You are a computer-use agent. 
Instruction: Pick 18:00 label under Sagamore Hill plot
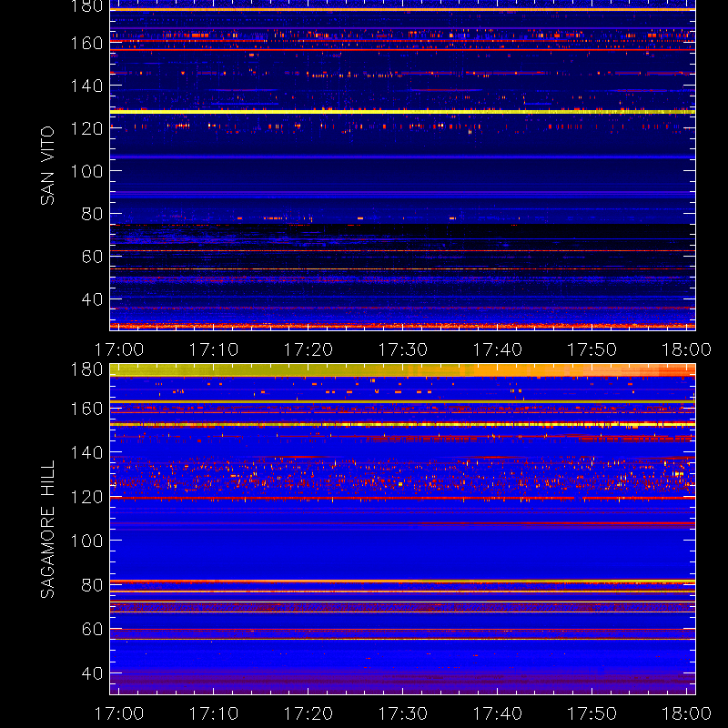coord(686,713)
